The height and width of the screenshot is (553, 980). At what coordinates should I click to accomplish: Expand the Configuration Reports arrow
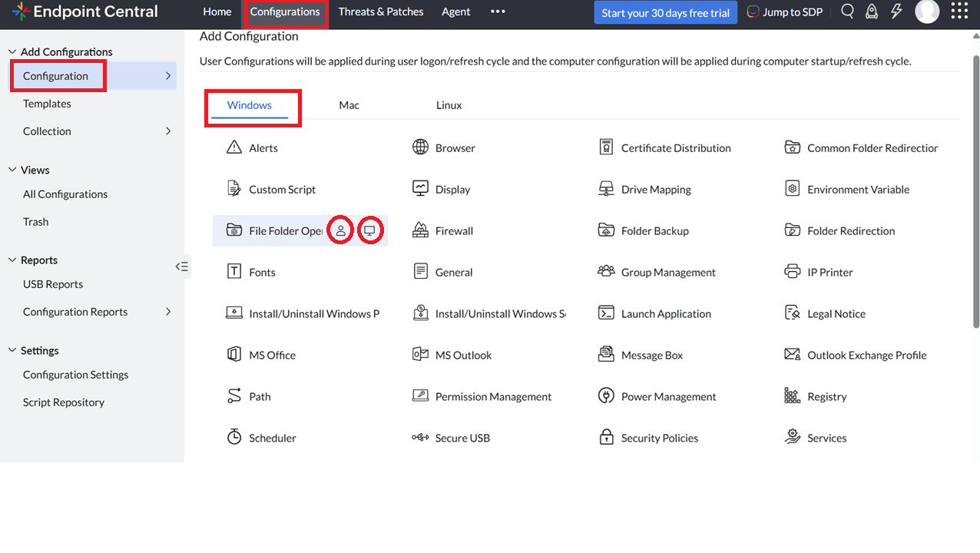[x=168, y=311]
